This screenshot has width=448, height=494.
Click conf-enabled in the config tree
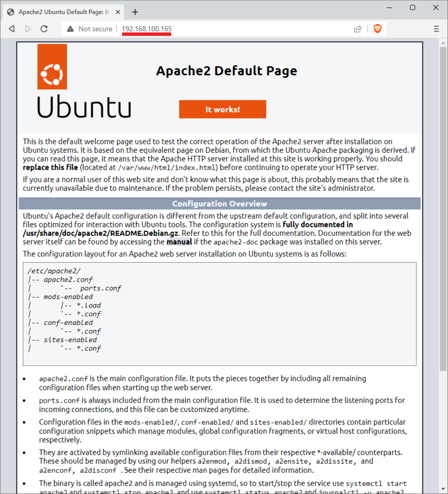pyautogui.click(x=68, y=323)
